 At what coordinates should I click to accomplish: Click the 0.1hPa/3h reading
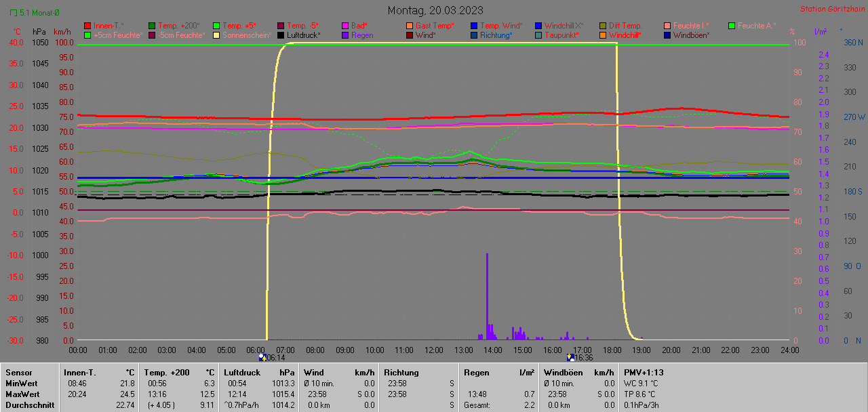[643, 405]
